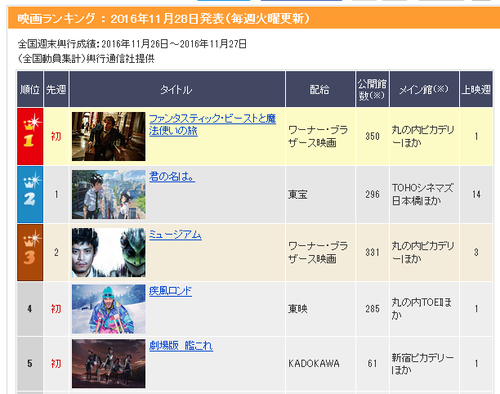The image size is (500, 394).
Task: Click screening week 1 for Fantastic Beasts
Action: click(476, 136)
